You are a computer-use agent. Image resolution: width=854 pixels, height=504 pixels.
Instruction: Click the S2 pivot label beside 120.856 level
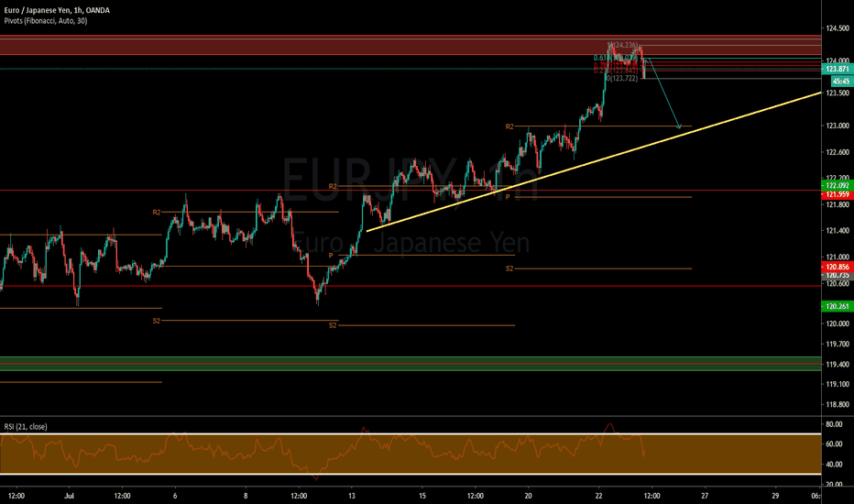click(x=509, y=268)
